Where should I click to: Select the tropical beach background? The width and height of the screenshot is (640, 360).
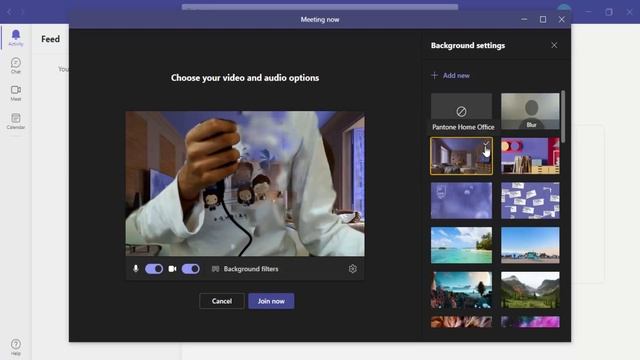click(x=461, y=245)
